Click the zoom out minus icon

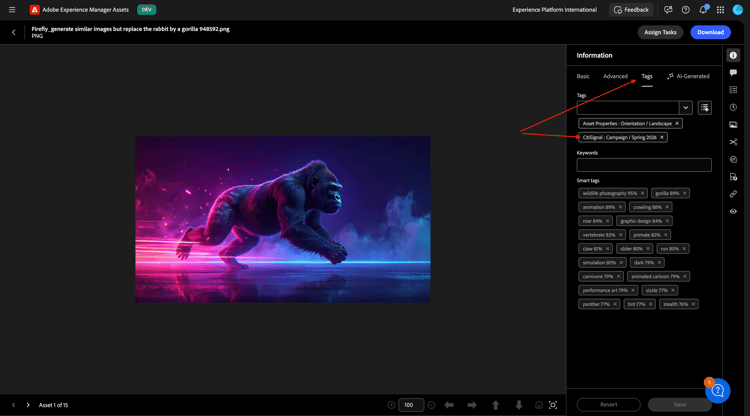point(431,405)
